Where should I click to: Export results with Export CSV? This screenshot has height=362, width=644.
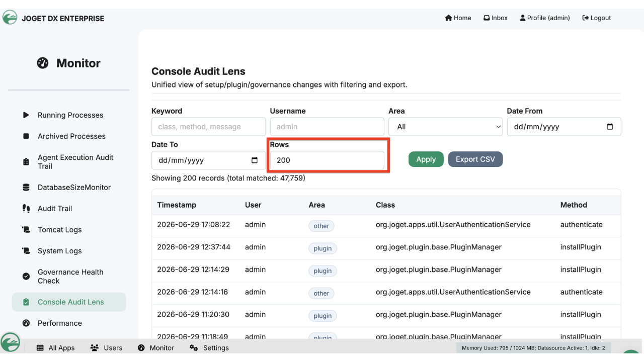475,159
